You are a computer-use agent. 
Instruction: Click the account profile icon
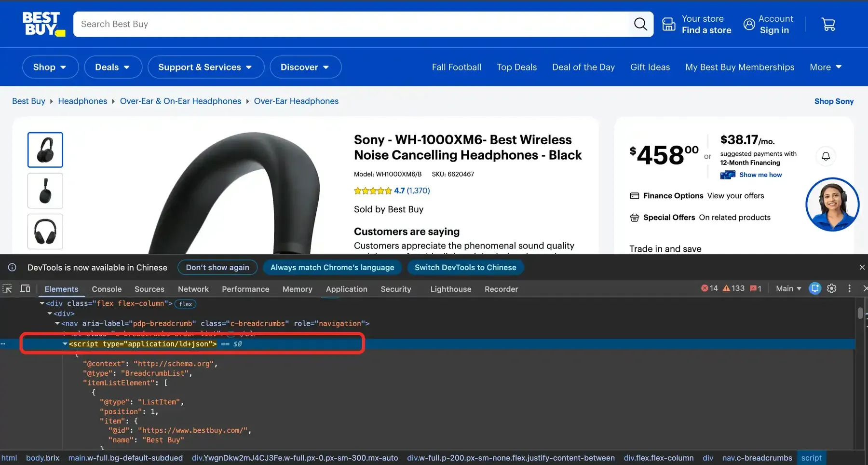pyautogui.click(x=749, y=24)
